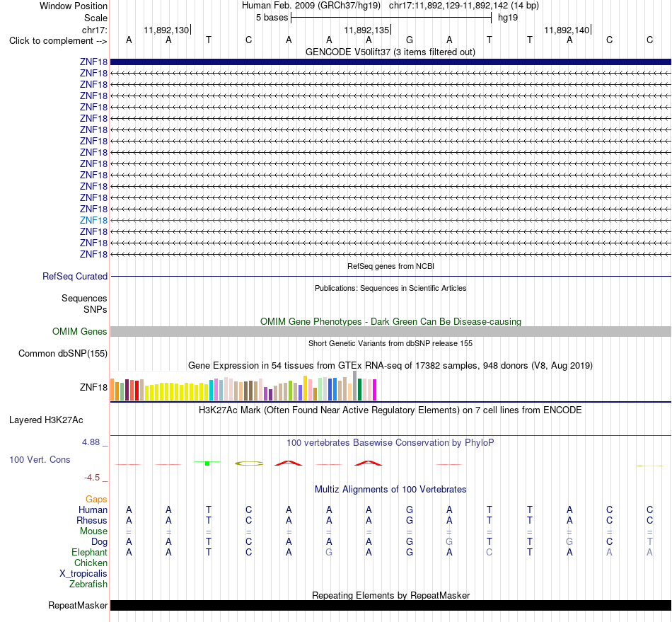The width and height of the screenshot is (672, 622).
Task: Click ruler position label 11,892,135
Action: (x=366, y=30)
